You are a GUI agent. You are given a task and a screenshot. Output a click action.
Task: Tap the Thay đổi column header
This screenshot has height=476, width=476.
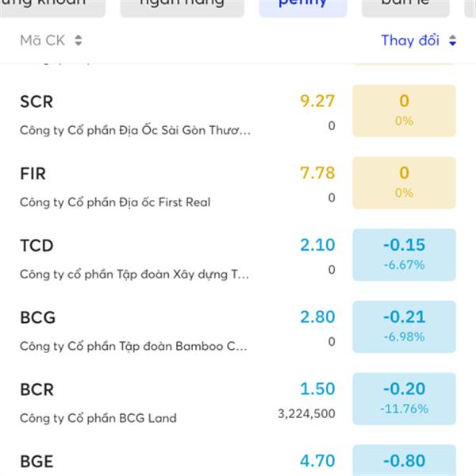(x=409, y=40)
